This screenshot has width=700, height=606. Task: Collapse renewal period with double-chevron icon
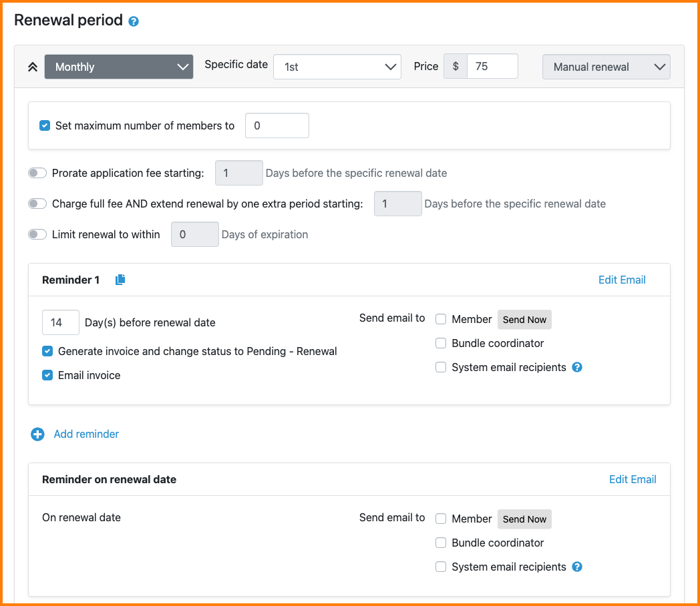[32, 67]
